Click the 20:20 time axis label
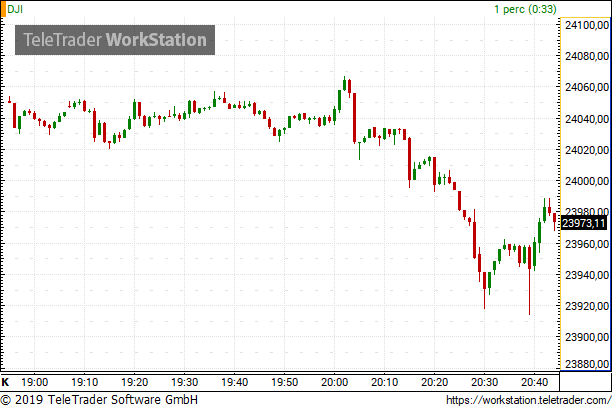Image resolution: width=612 pixels, height=409 pixels. pos(434,382)
